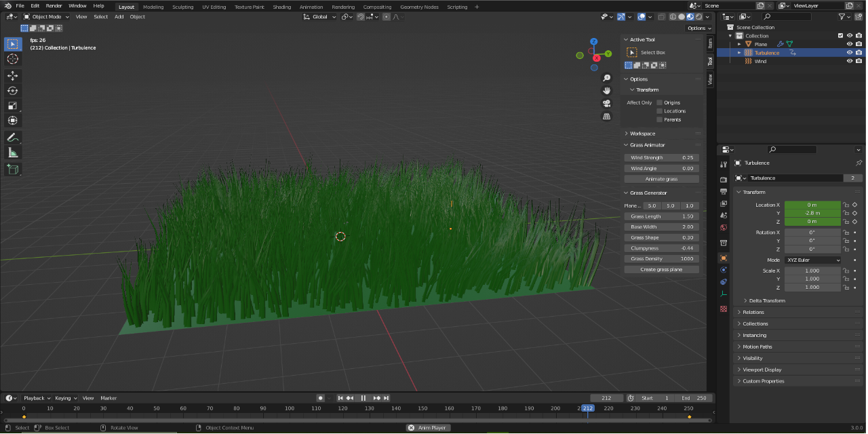Open the viewport Options dropdown
Viewport: 868px width, 434px height.
(x=698, y=28)
